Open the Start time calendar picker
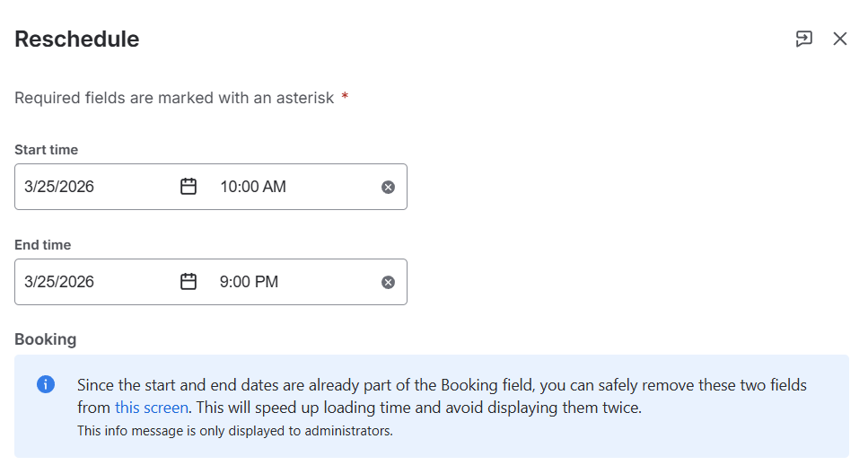 (x=189, y=187)
